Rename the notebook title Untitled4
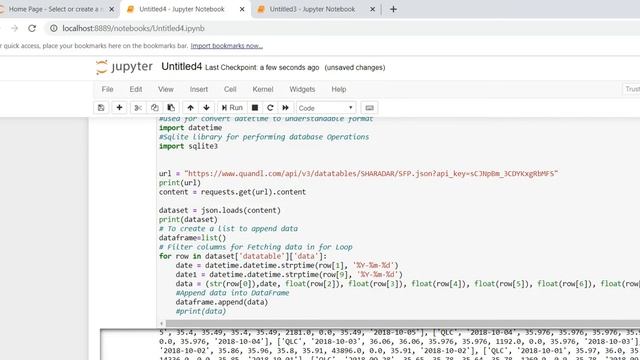This screenshot has height=360, width=640. 182,67
